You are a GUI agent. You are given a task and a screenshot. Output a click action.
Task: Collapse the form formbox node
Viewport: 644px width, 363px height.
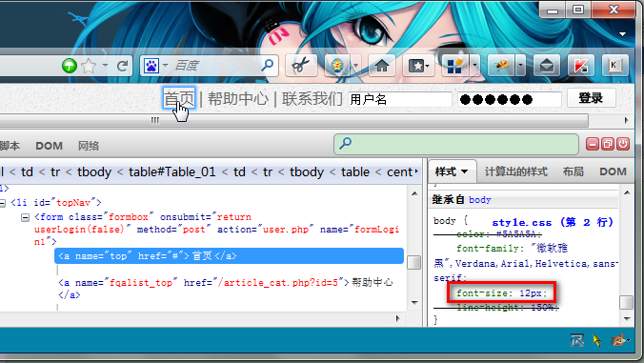(25, 217)
